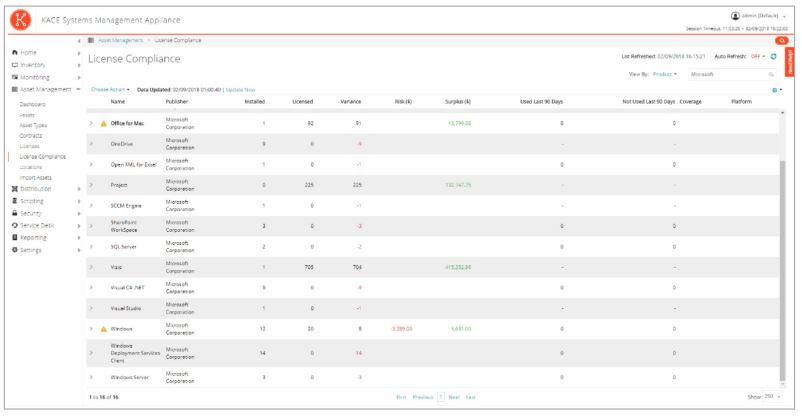Click the Inventory monitor icon in the sidebar
Image resolution: width=802 pixels, height=416 pixels.
[x=15, y=65]
